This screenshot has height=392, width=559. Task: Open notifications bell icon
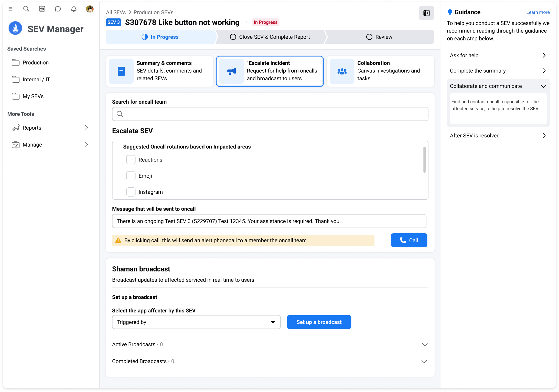point(74,9)
